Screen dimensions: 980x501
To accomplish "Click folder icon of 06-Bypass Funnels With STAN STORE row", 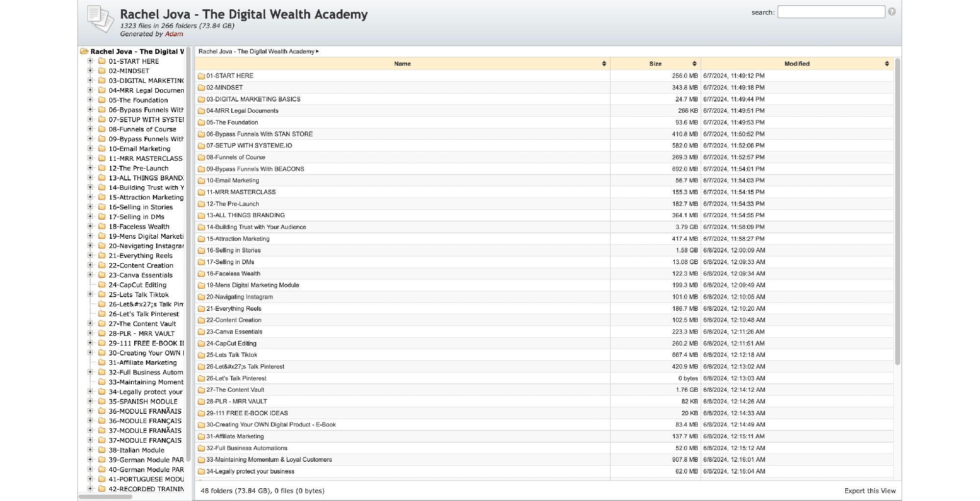I will click(201, 134).
